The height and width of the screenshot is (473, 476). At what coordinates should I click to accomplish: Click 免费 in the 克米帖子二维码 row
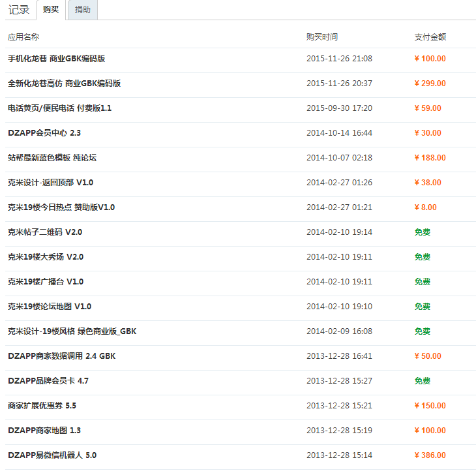point(423,232)
